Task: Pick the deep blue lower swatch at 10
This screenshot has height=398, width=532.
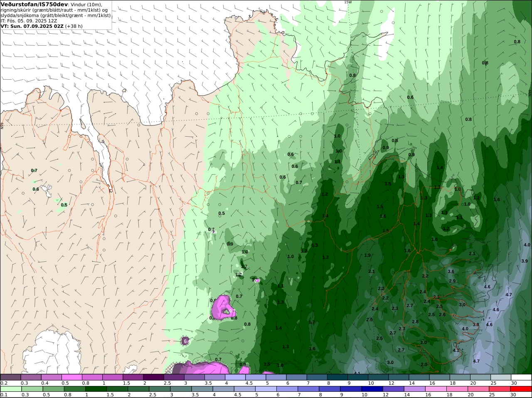Action: click(x=372, y=389)
